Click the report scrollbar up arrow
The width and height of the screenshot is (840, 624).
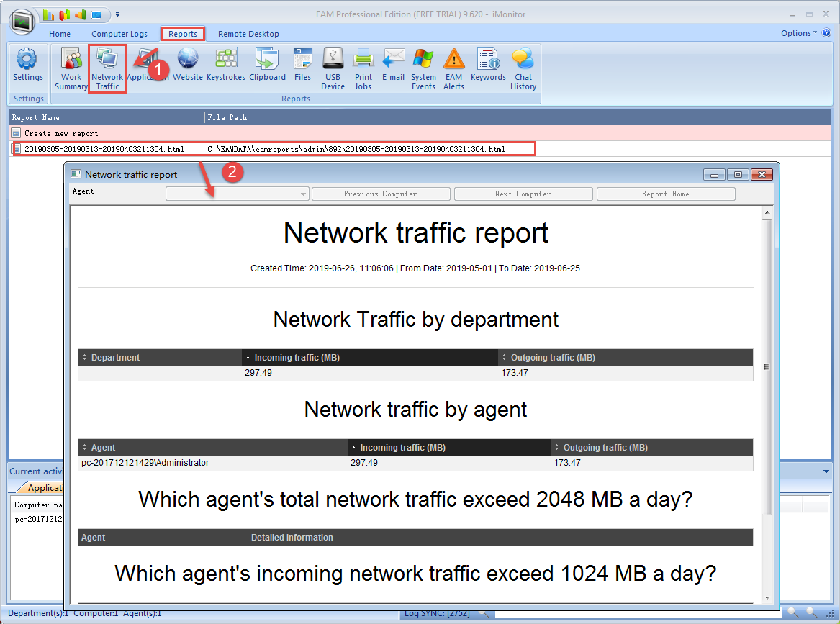click(x=767, y=212)
